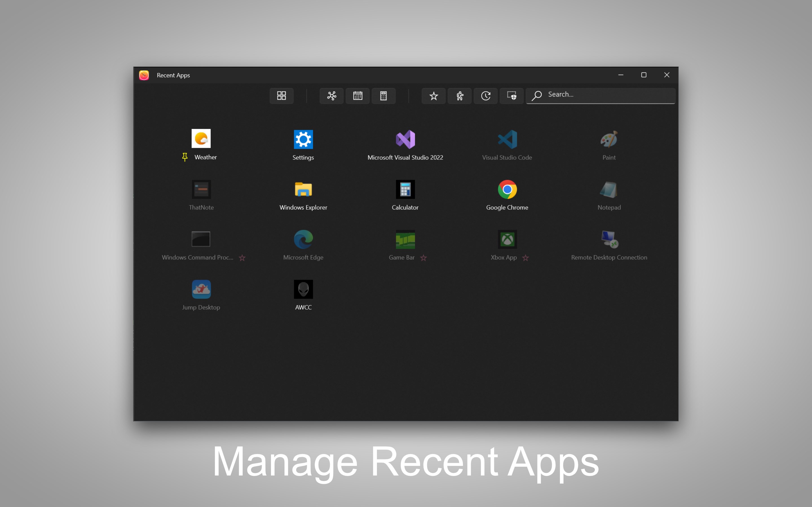Click the Remote Desktop Connection label
This screenshot has height=507, width=812.
(x=609, y=257)
